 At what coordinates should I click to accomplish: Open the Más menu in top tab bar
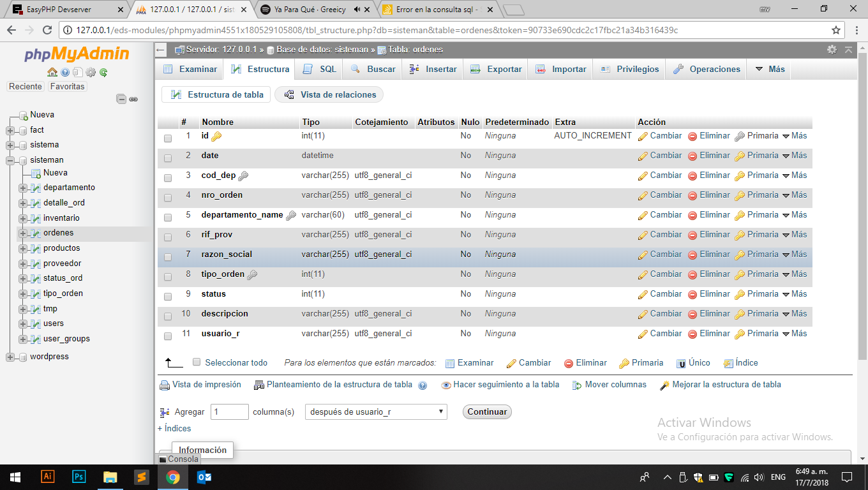770,69
